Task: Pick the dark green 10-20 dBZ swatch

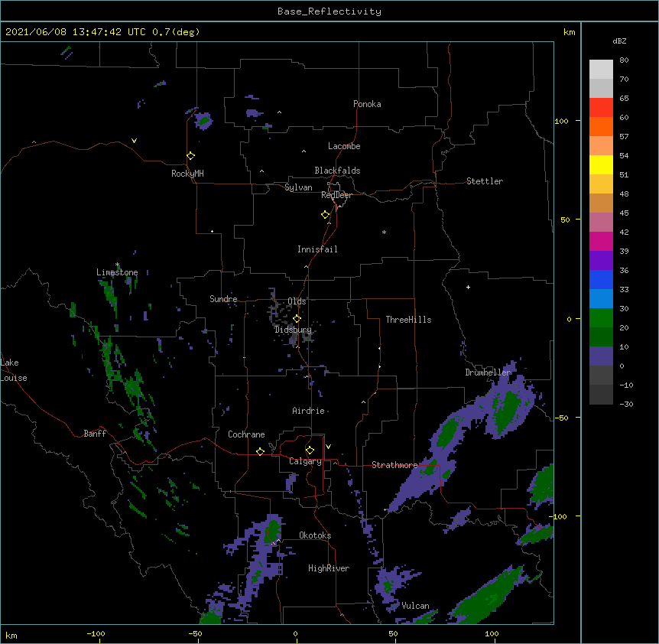Action: point(601,337)
